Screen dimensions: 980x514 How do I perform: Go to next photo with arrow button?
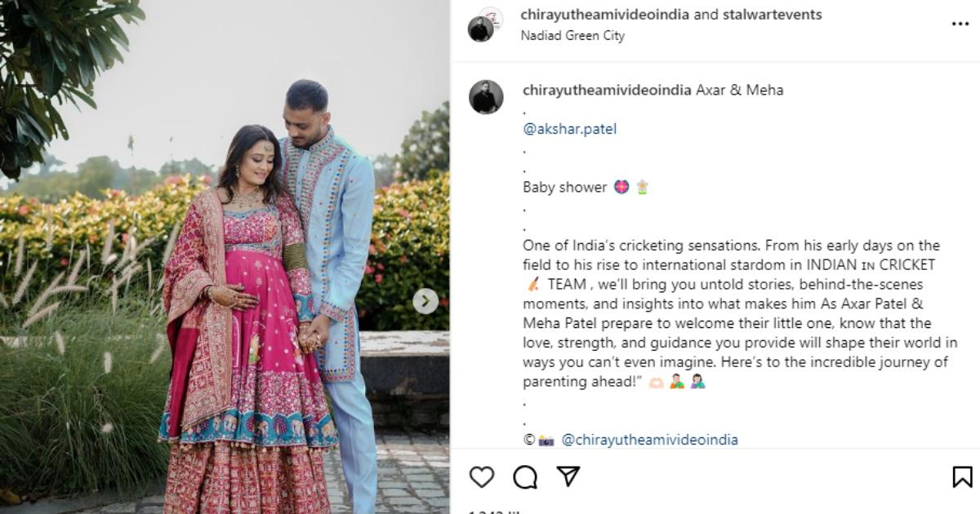tap(425, 301)
